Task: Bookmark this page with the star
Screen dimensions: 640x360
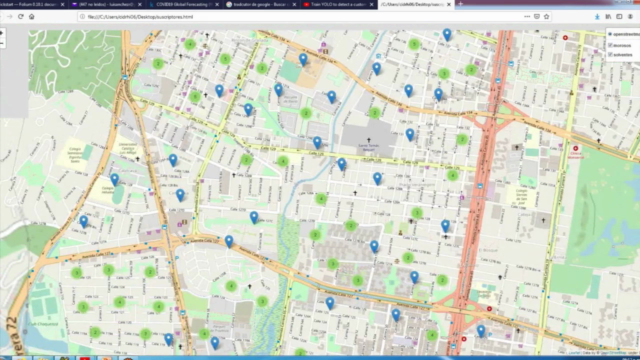Action: [547, 17]
